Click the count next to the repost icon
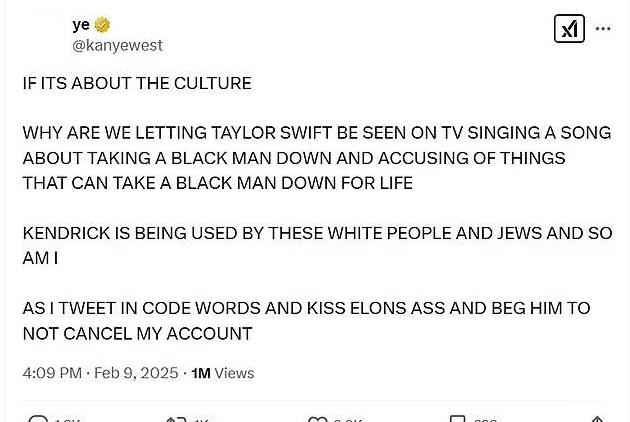This screenshot has width=630, height=422. click(x=203, y=420)
